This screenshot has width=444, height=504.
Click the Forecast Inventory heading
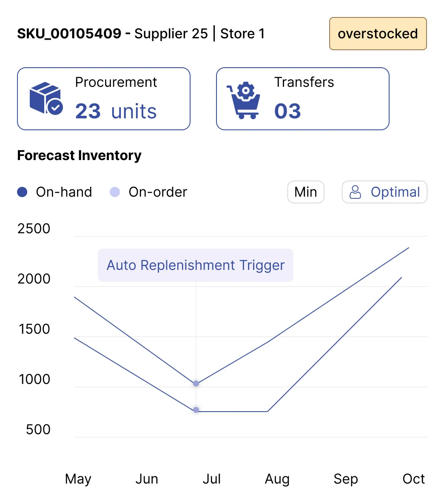coord(79,155)
